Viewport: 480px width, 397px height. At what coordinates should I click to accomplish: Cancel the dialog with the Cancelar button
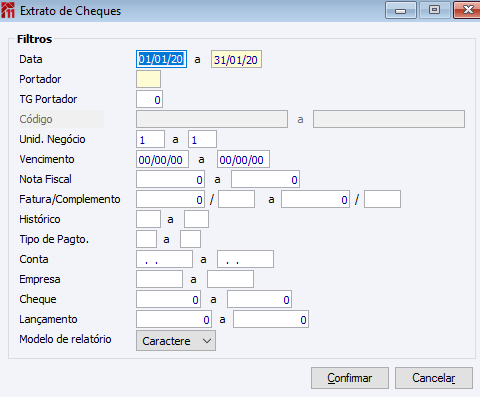(x=434, y=378)
